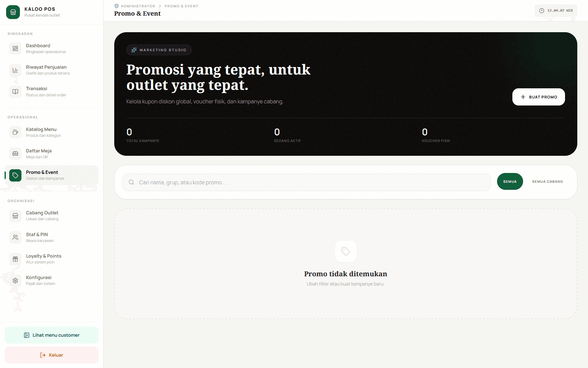Open Riwayat Penjualan from sidebar
The height and width of the screenshot is (368, 588).
(51, 70)
